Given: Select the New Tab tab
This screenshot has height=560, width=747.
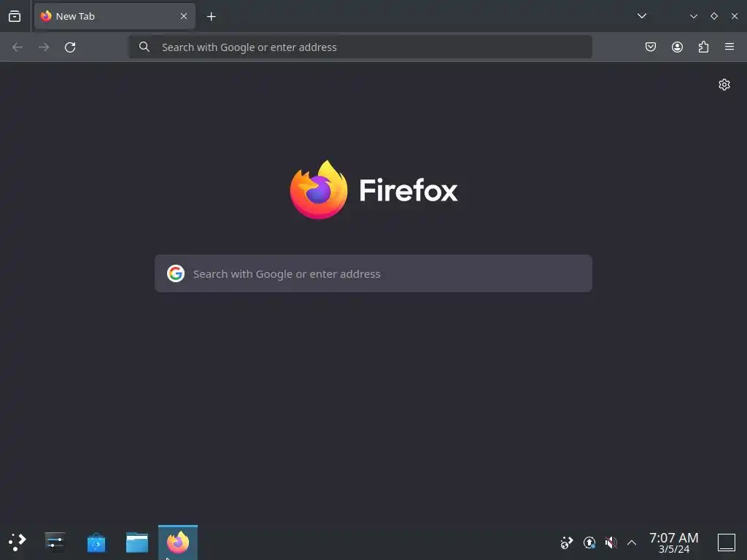Looking at the screenshot, I should 115,16.
